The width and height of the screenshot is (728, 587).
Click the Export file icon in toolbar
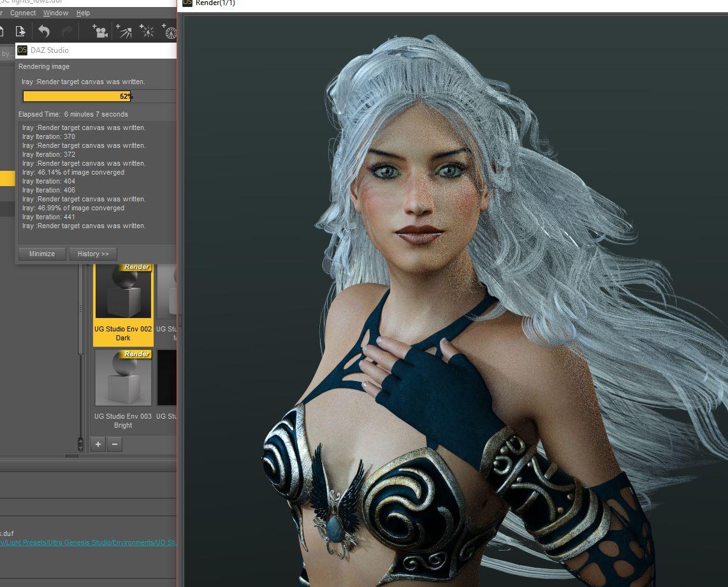[x=20, y=32]
